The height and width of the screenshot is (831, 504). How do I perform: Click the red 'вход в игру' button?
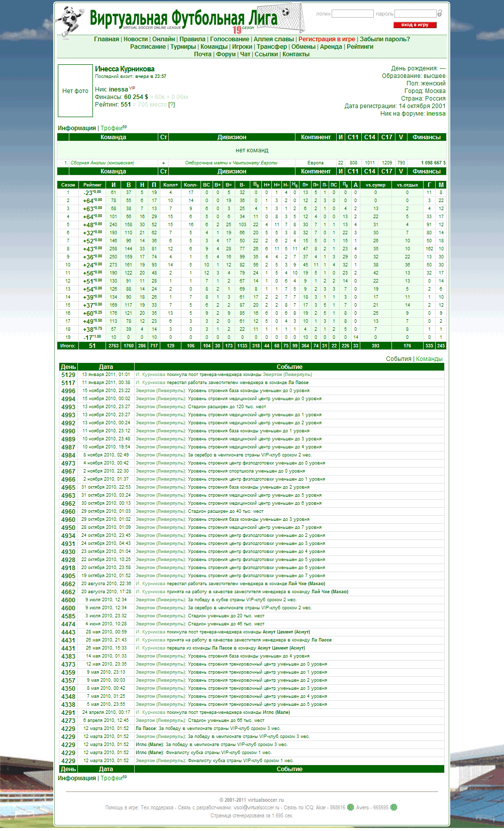pyautogui.click(x=415, y=25)
